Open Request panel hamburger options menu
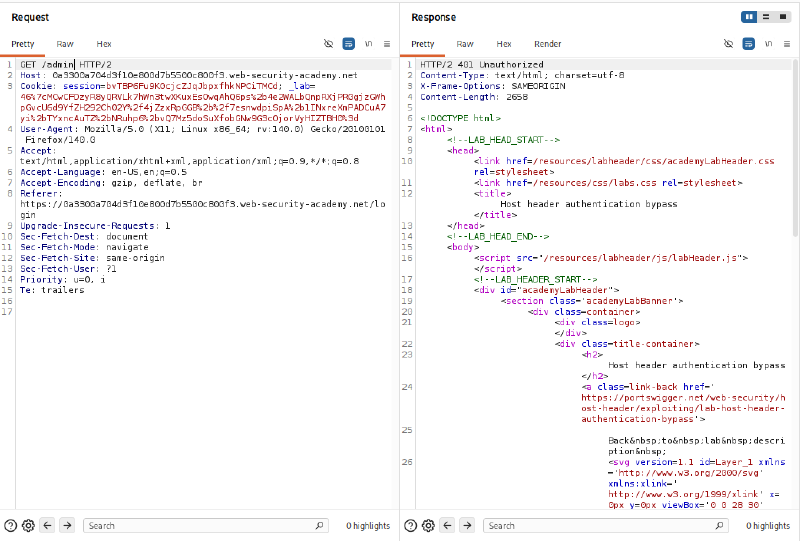The image size is (800, 541). click(387, 44)
